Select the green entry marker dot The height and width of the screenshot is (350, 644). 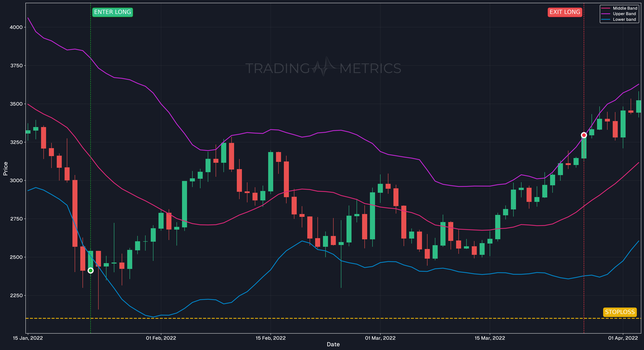(90, 270)
